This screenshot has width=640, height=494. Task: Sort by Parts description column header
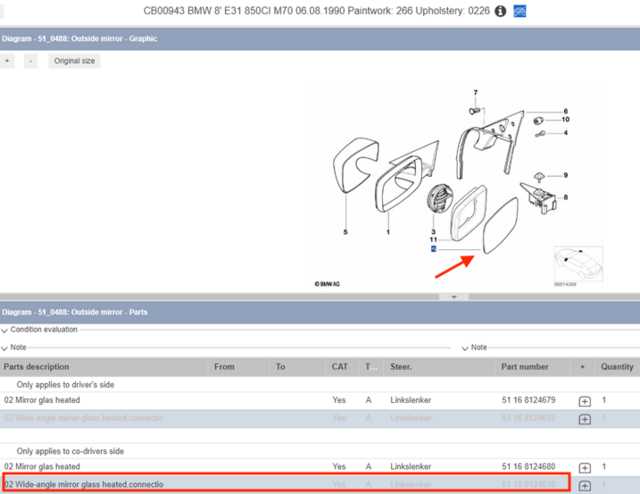[x=104, y=367]
